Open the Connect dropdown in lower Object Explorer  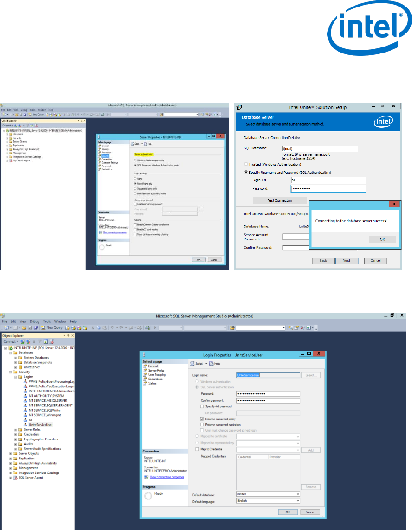11,342
